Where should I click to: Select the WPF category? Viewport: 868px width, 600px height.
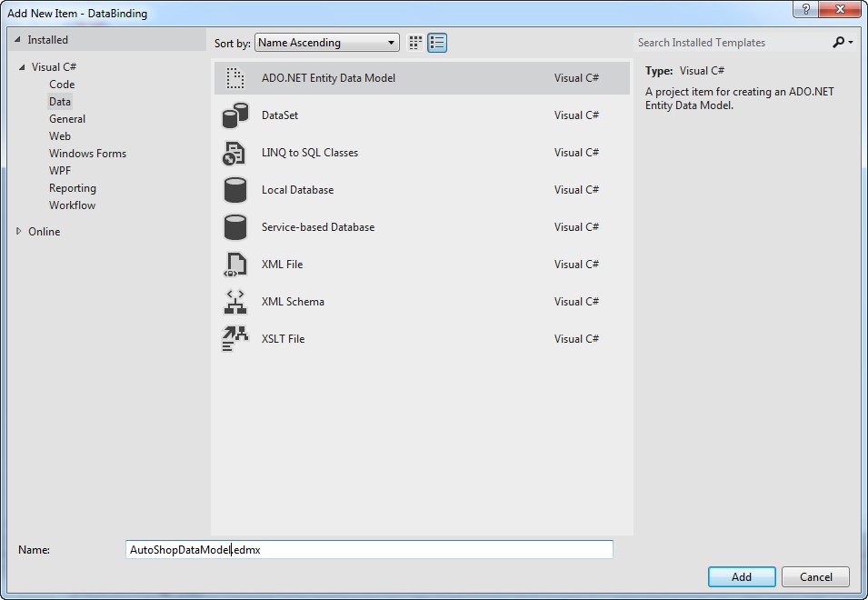[x=60, y=171]
